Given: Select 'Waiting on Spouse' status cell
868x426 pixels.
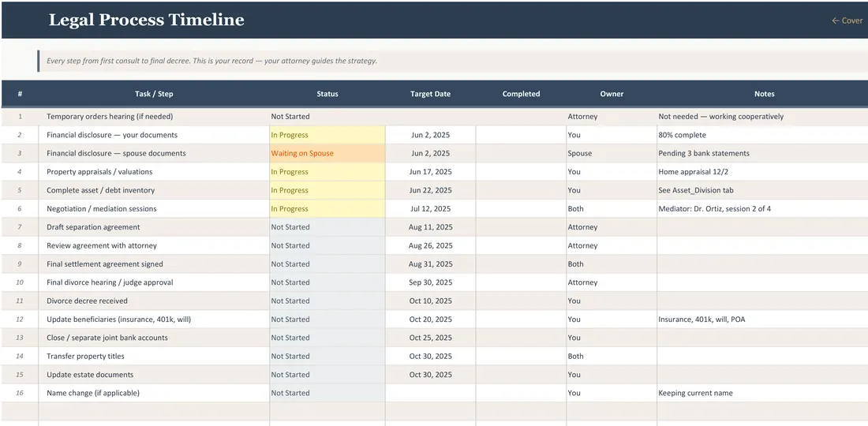Looking at the screenshot, I should (327, 153).
